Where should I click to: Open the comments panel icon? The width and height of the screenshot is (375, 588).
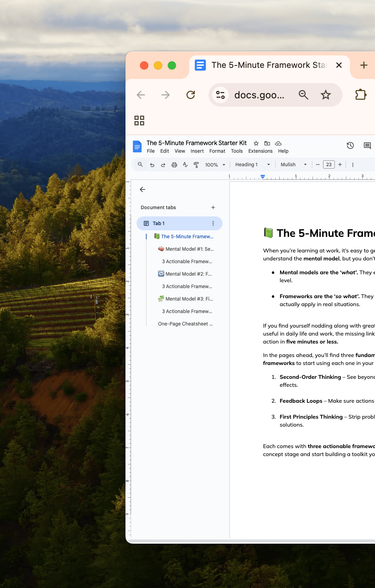pos(367,145)
